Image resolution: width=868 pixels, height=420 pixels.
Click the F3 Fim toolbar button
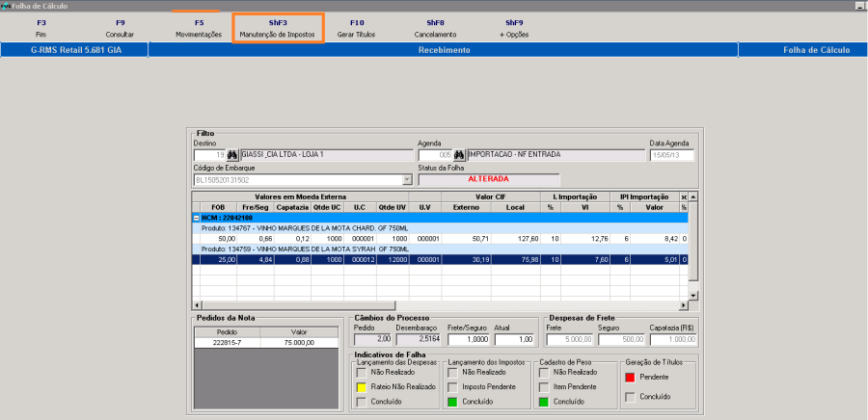point(41,28)
